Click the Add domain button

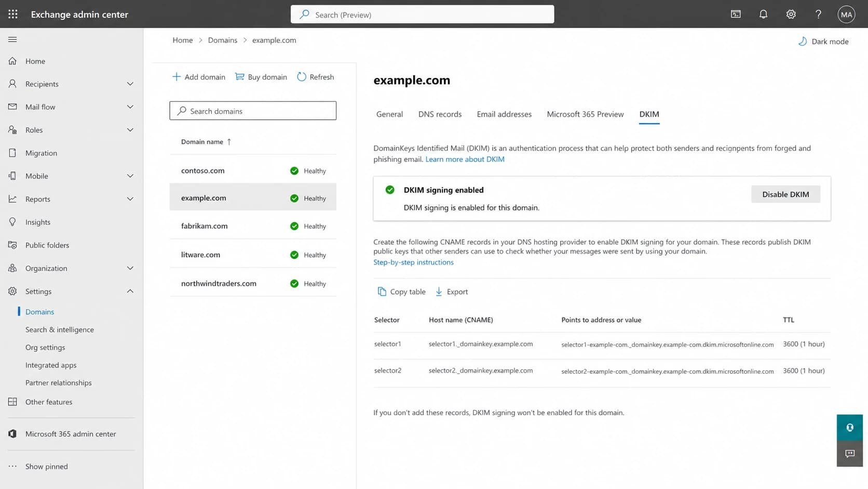pyautogui.click(x=198, y=77)
